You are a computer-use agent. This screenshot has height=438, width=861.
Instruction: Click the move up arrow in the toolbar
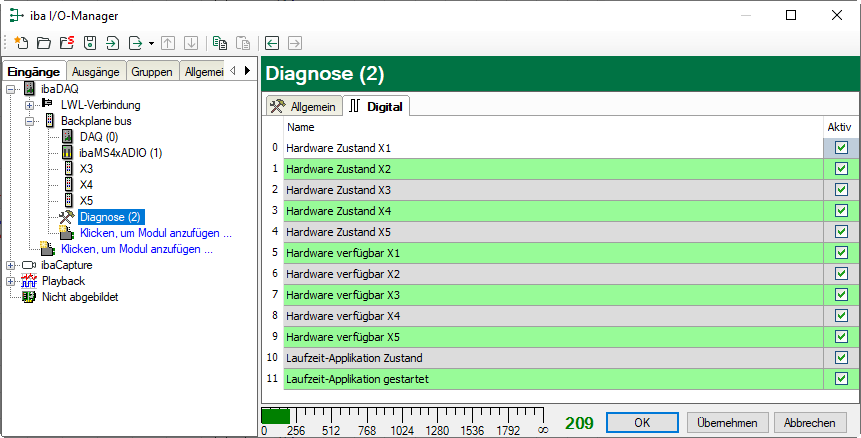pyautogui.click(x=167, y=43)
